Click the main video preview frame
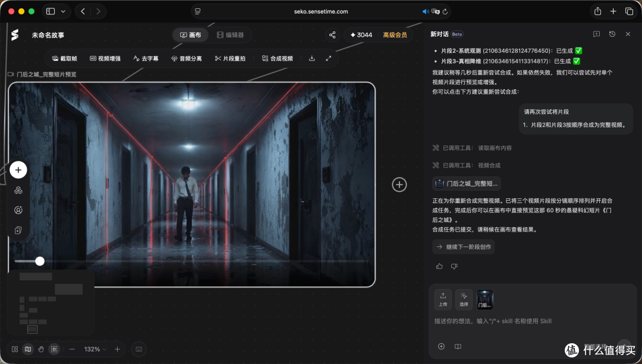This screenshot has height=364, width=642. click(191, 185)
